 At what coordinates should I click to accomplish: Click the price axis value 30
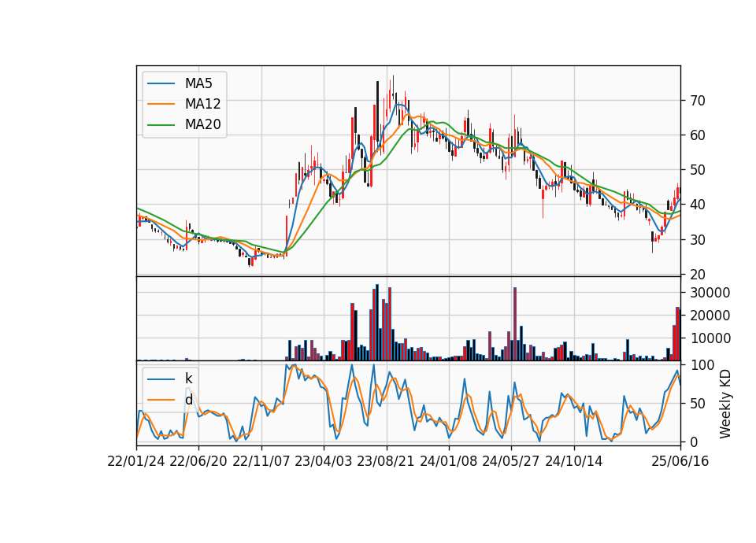(698, 239)
